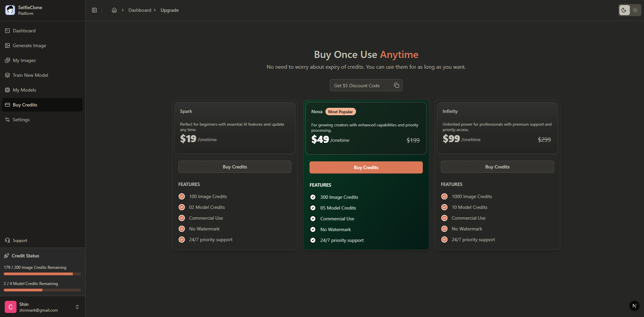The height and width of the screenshot is (317, 644).
Task: Click the 100 Image Credits check icon
Action: (x=182, y=196)
